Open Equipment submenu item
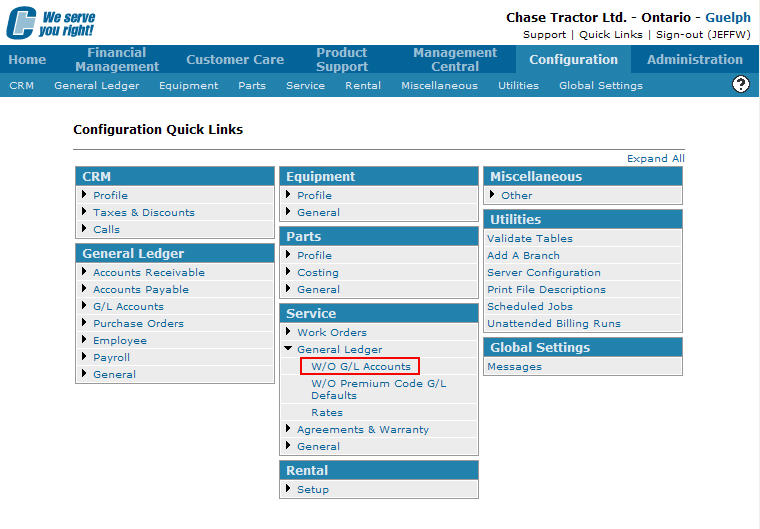The image size is (760, 529). (189, 86)
